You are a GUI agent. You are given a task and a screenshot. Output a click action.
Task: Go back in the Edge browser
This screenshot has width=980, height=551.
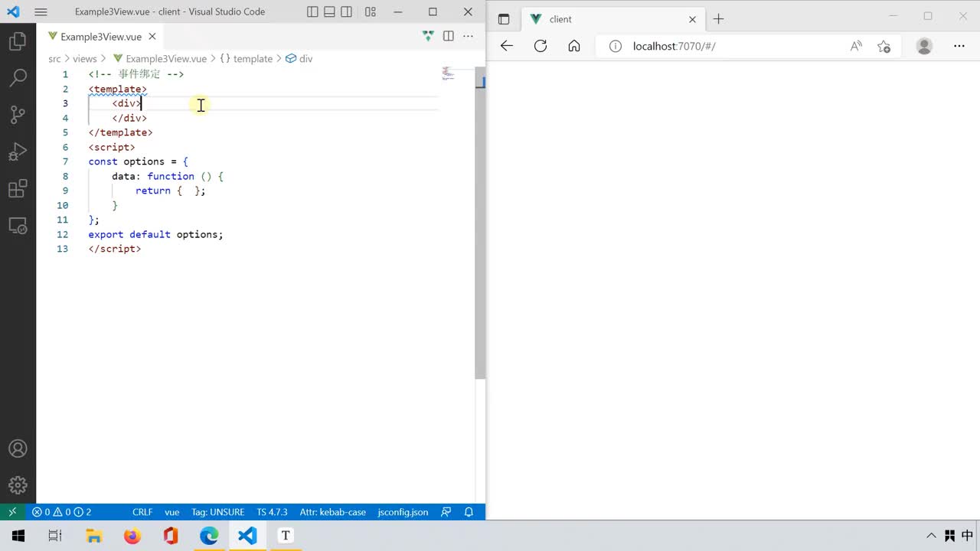click(507, 46)
